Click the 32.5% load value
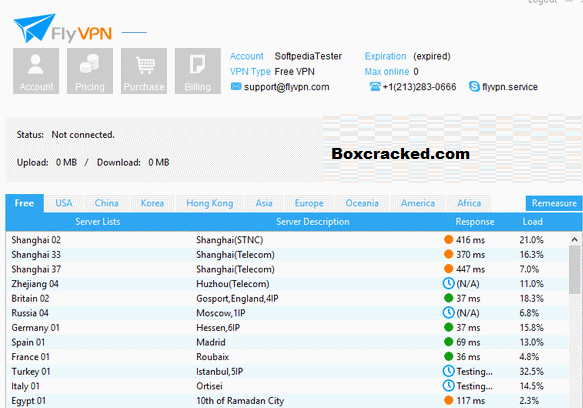 click(x=531, y=371)
